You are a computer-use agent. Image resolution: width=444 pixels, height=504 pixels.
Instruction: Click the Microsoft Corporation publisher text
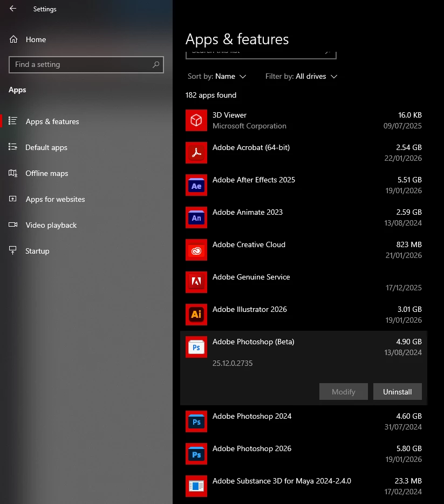click(249, 126)
